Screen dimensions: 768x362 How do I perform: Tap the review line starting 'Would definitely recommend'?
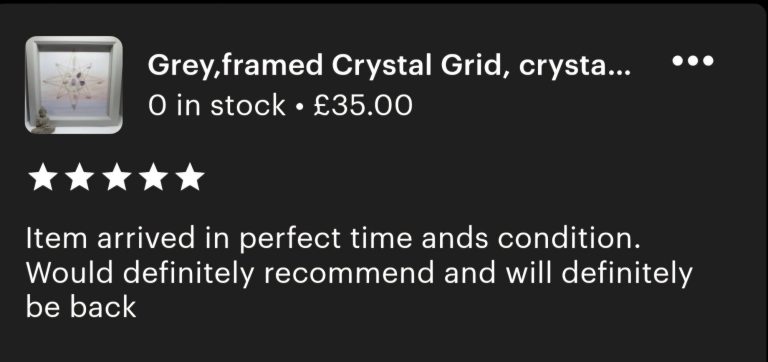pos(359,273)
